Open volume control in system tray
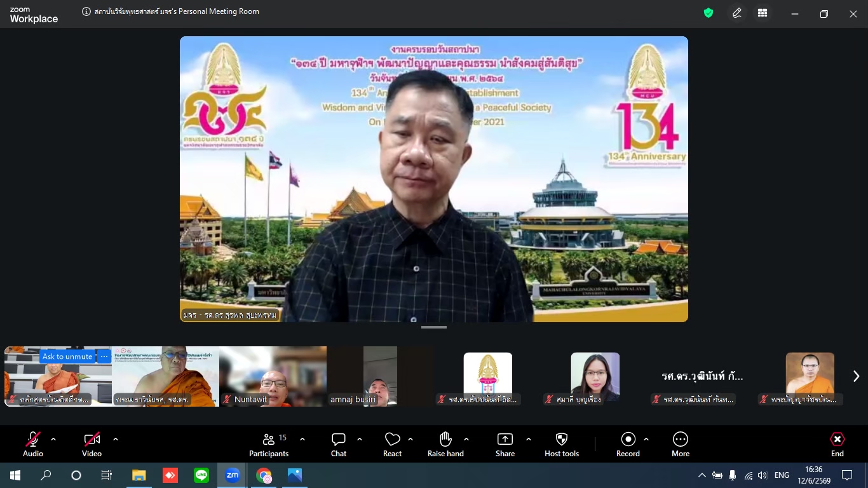This screenshot has height=488, width=868. pyautogui.click(x=763, y=475)
